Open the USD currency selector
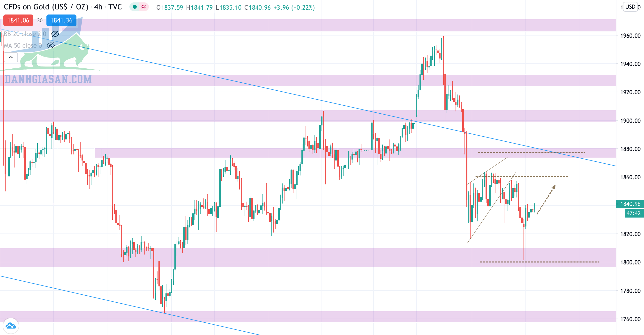The width and height of the screenshot is (644, 335). click(x=630, y=7)
